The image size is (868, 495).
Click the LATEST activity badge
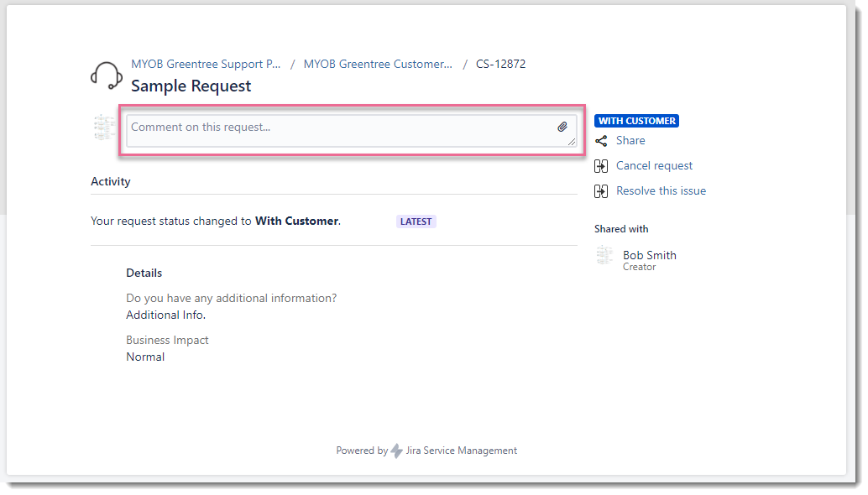(416, 221)
